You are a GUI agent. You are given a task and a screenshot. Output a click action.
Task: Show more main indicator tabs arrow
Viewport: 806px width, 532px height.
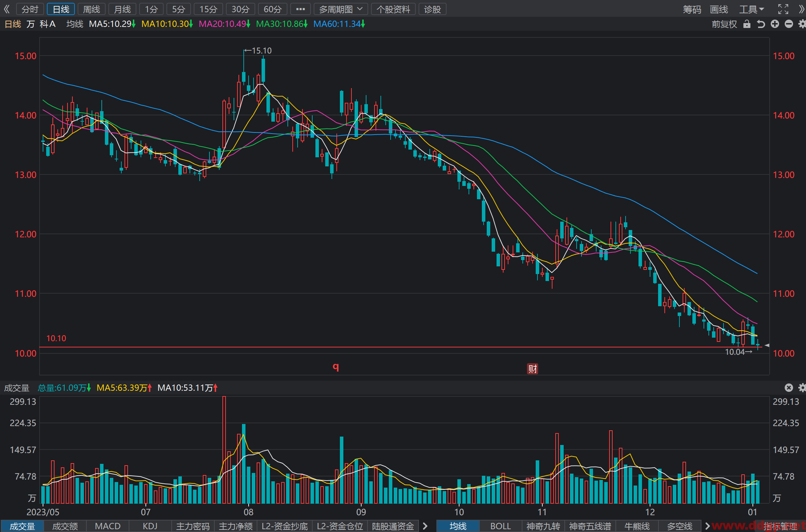pyautogui.click(x=707, y=526)
